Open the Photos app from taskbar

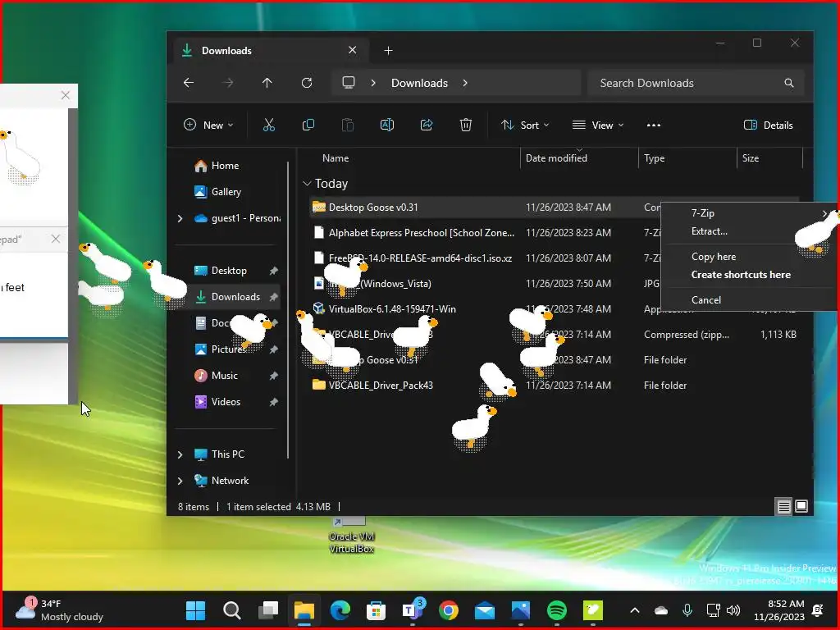521,610
